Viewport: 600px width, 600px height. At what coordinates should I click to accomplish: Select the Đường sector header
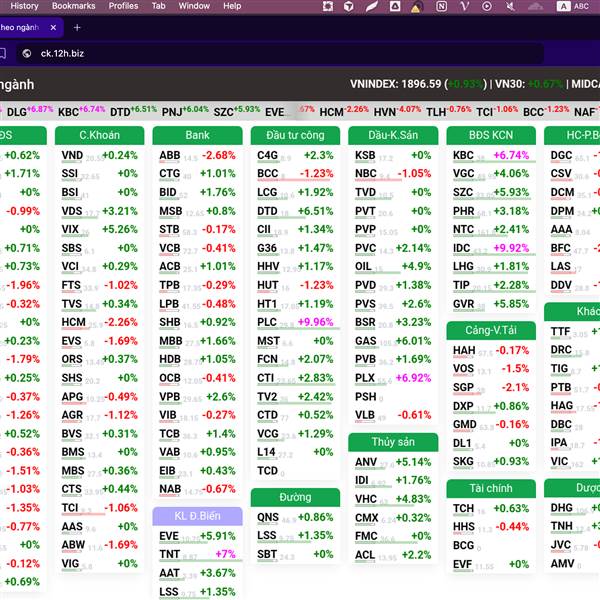click(x=295, y=497)
